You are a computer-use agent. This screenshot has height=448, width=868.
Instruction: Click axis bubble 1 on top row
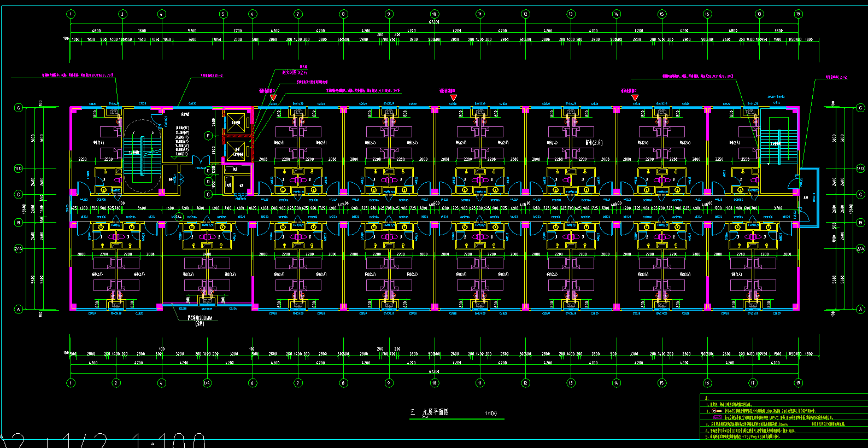tap(71, 14)
